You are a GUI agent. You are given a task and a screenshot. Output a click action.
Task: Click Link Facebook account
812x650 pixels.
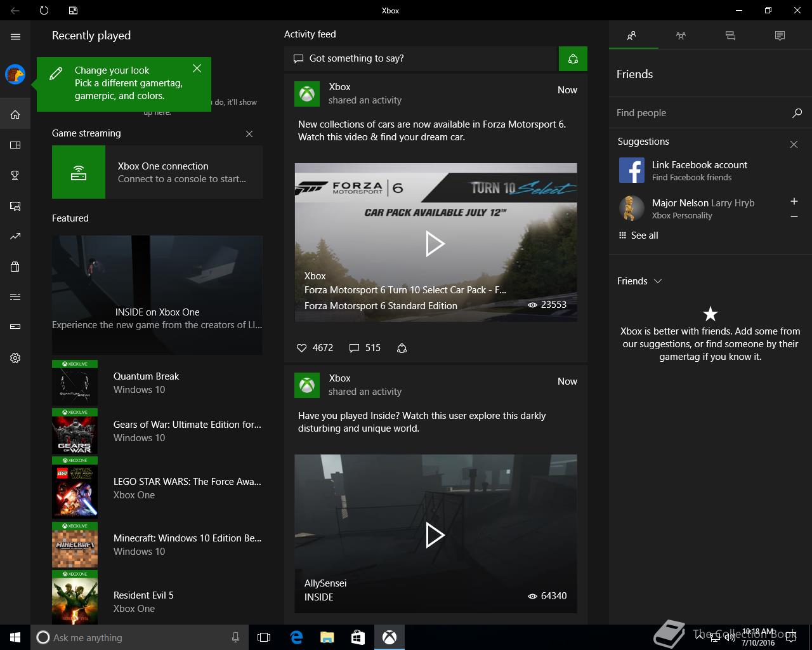[x=709, y=171]
